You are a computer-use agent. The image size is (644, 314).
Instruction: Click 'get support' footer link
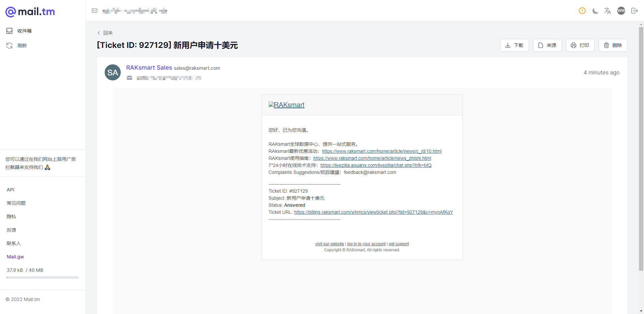coord(399,244)
